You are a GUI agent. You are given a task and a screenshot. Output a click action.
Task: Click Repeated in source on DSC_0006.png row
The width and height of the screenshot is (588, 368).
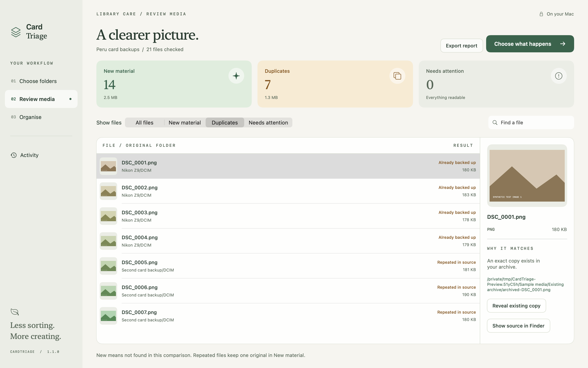click(x=457, y=287)
